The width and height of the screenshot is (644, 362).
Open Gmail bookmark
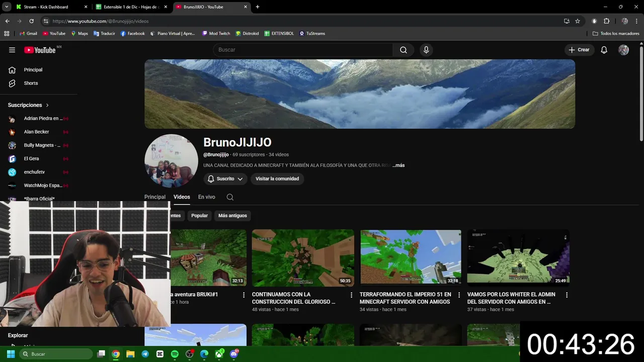[x=28, y=34]
